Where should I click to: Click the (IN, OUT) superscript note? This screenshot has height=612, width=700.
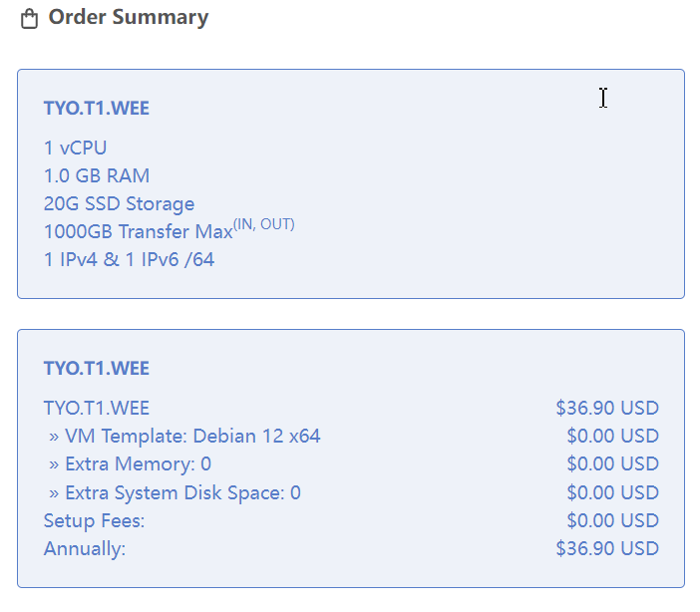[264, 224]
